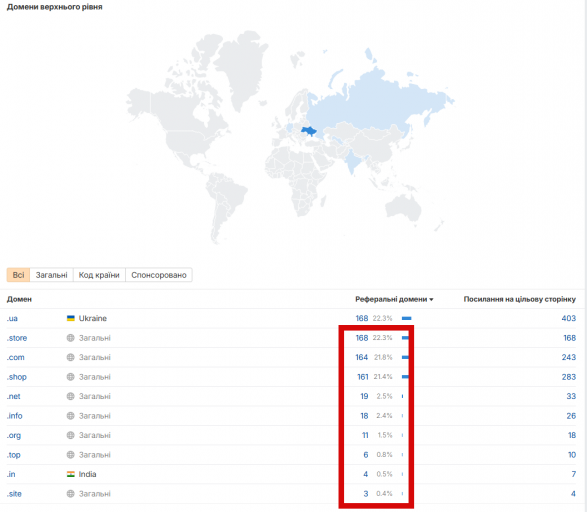Click the globe icon in .top row

click(x=70, y=455)
